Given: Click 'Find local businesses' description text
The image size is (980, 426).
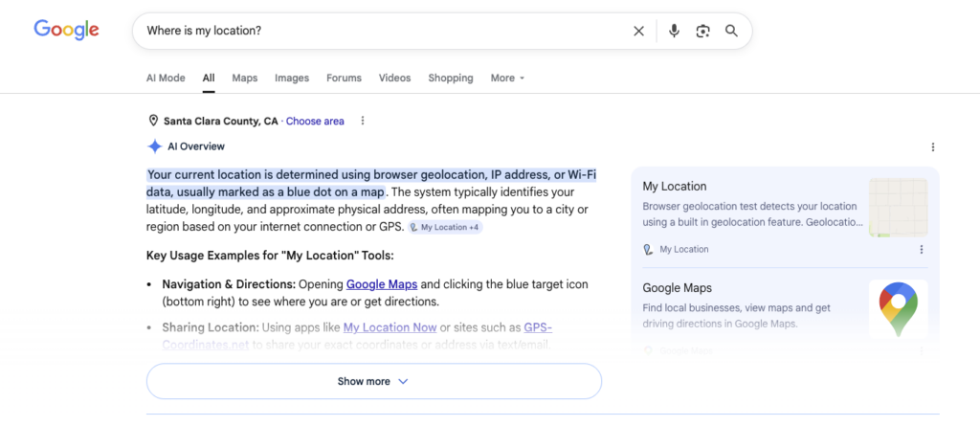Looking at the screenshot, I should coord(736,316).
